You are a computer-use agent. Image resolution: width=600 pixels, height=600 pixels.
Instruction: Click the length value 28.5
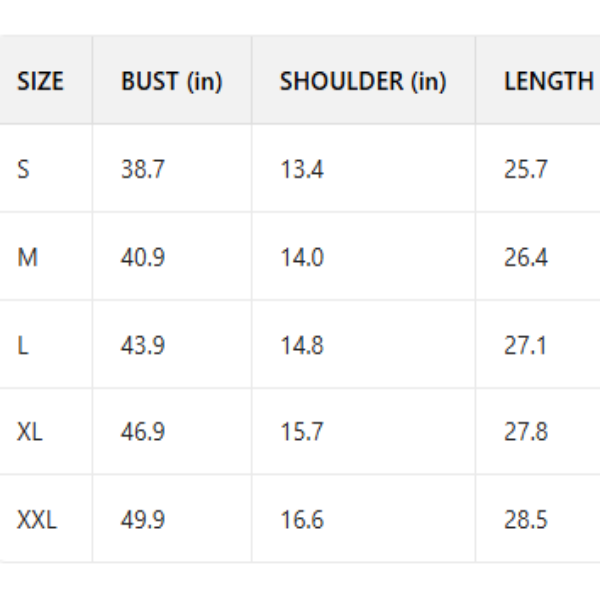[x=526, y=520]
